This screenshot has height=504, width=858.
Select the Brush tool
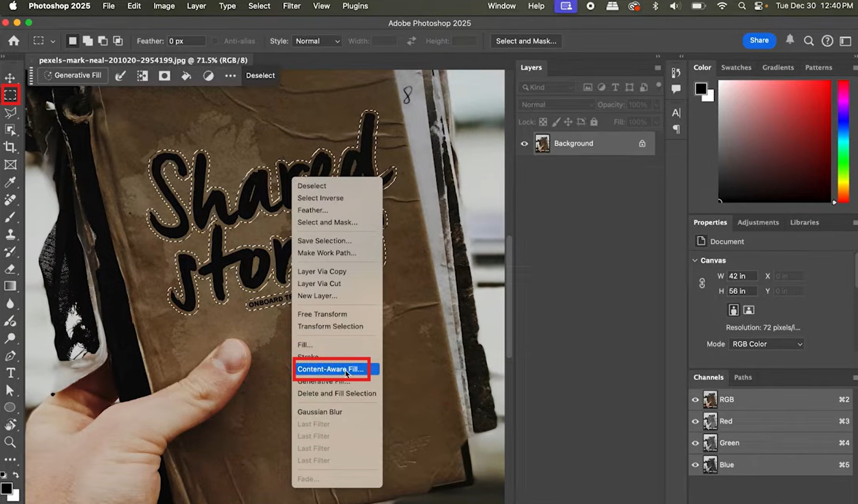point(10,217)
